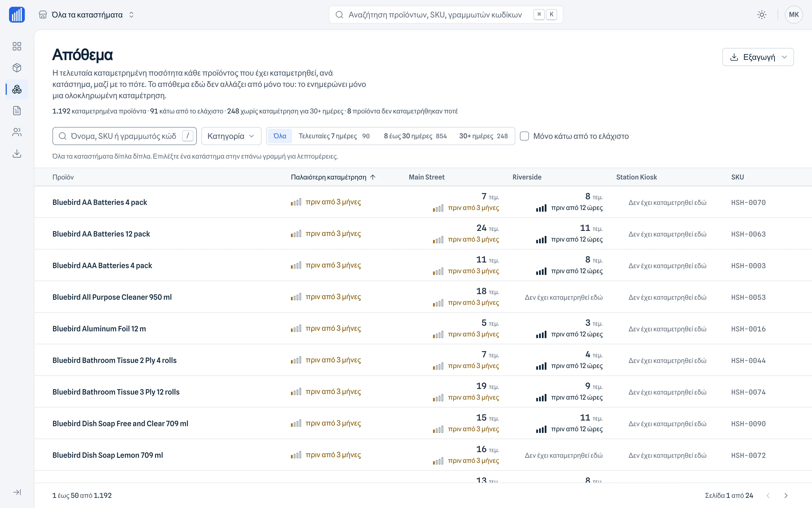Focus the Όνομα, SKU ή γραμμωτός κώδ filter field
Viewport: 812px width, 508px height.
[x=125, y=136]
